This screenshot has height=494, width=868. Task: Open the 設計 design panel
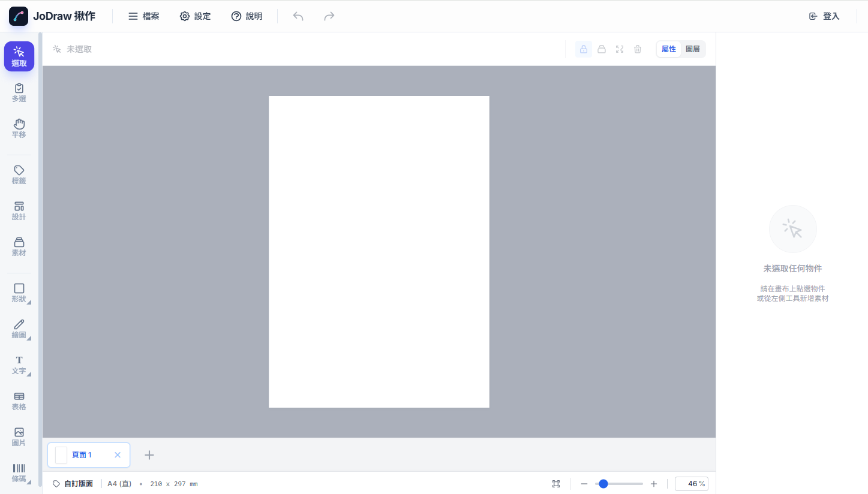(19, 210)
